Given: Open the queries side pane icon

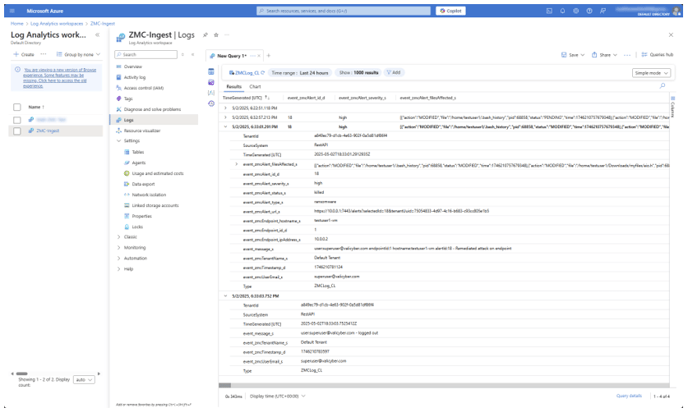Looking at the screenshot, I should click(x=211, y=83).
